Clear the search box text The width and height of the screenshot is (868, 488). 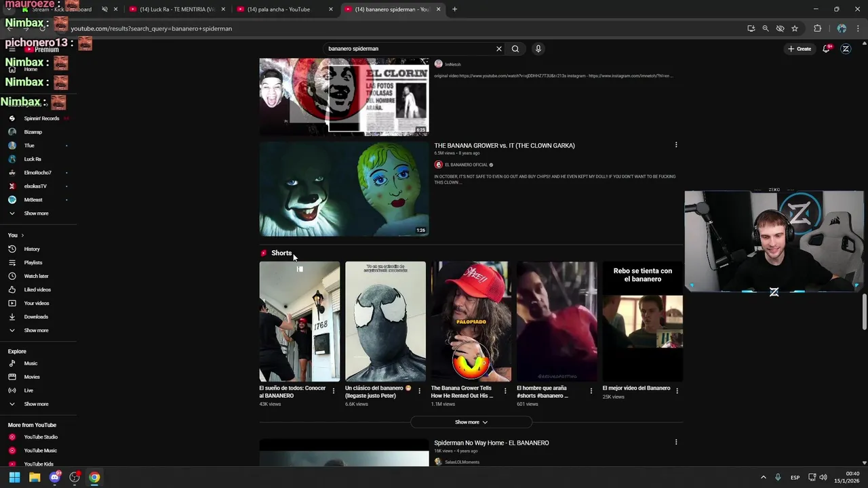pos(499,49)
